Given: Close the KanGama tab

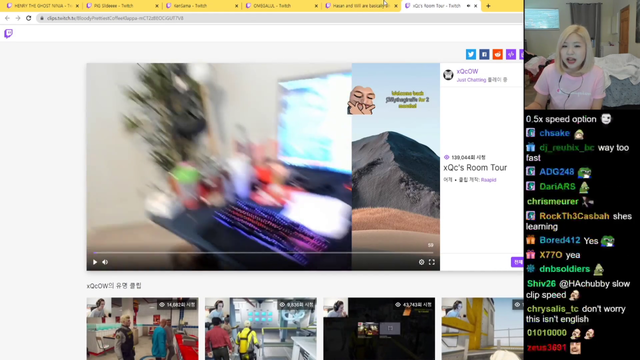Looking at the screenshot, I should pos(236,6).
